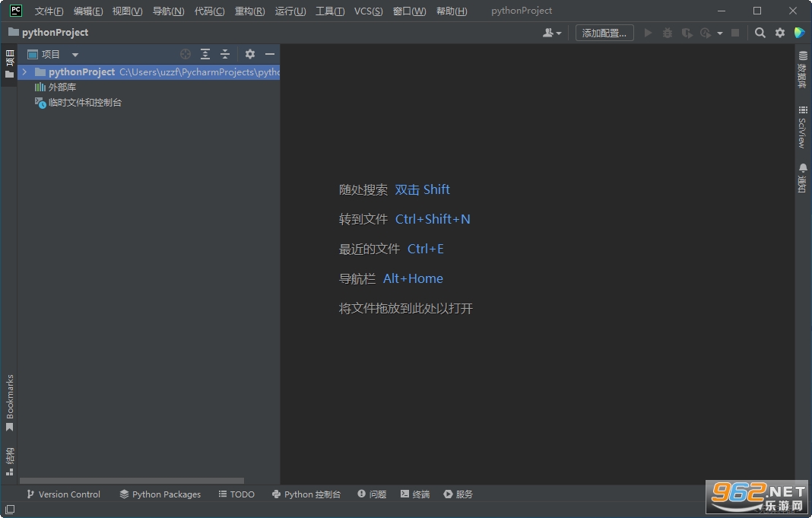Open the TODO tool window
Screen dimensions: 812x518
click(x=236, y=494)
